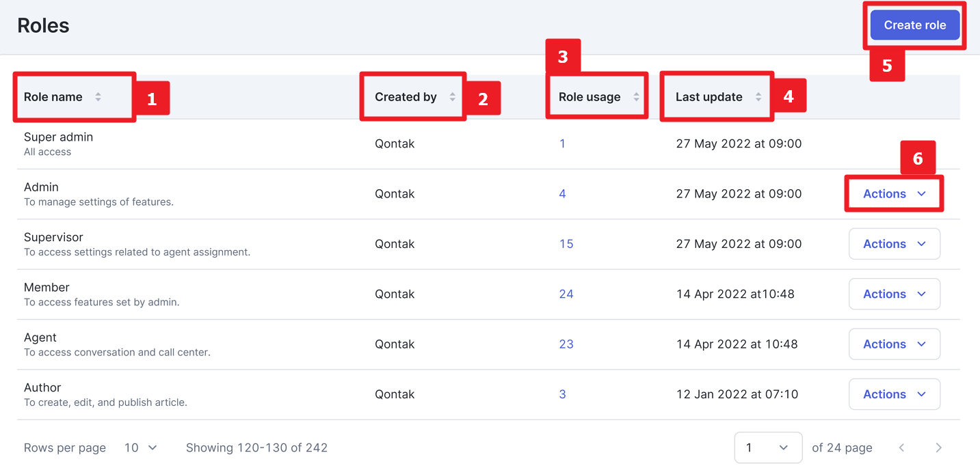Go to previous page arrow
Viewport: 980px width, 468px height.
click(x=901, y=448)
